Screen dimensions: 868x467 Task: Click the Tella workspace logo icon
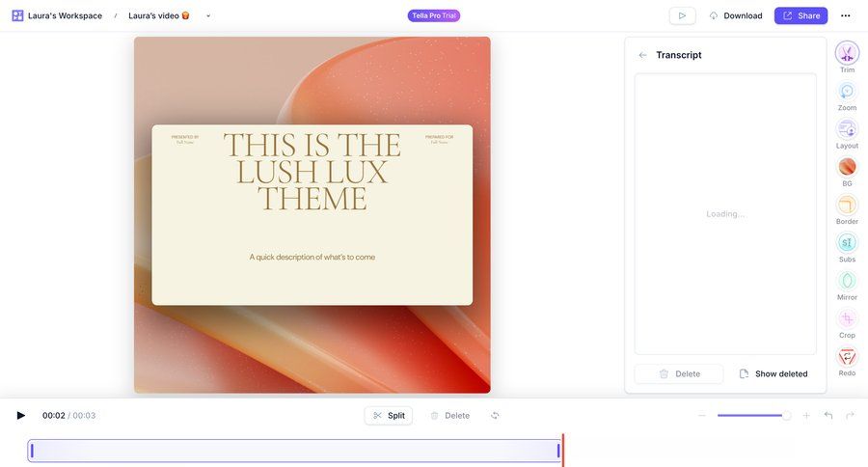(x=17, y=15)
